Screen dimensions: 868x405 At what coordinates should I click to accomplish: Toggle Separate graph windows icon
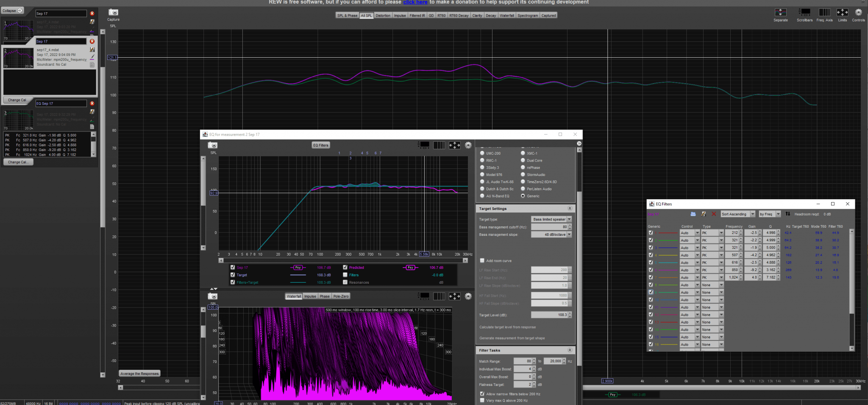pos(780,12)
